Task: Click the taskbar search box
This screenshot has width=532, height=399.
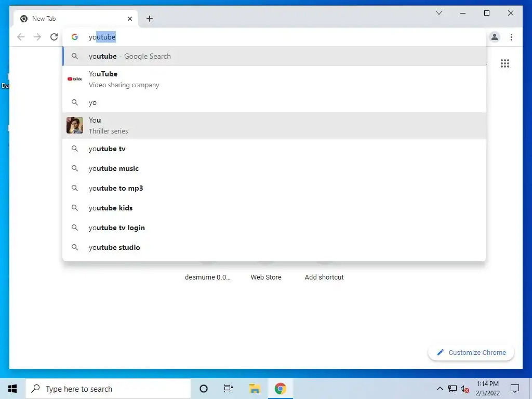Action: (x=108, y=389)
